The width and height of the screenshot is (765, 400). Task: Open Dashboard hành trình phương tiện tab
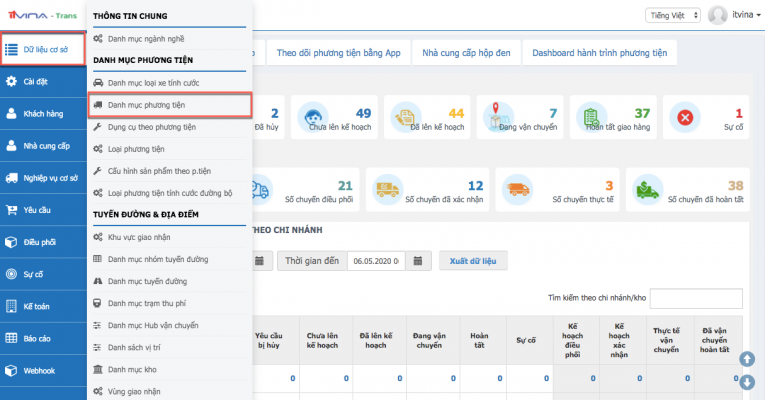coord(600,52)
